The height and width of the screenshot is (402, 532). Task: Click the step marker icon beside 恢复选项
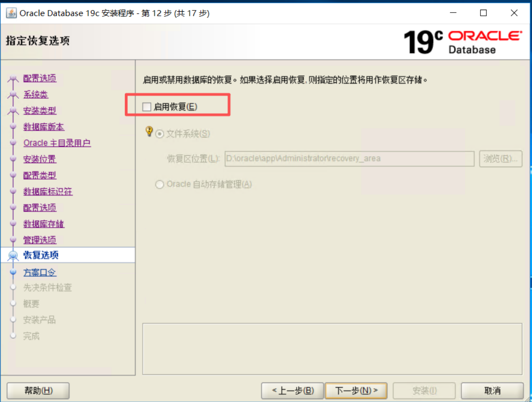pos(13,255)
